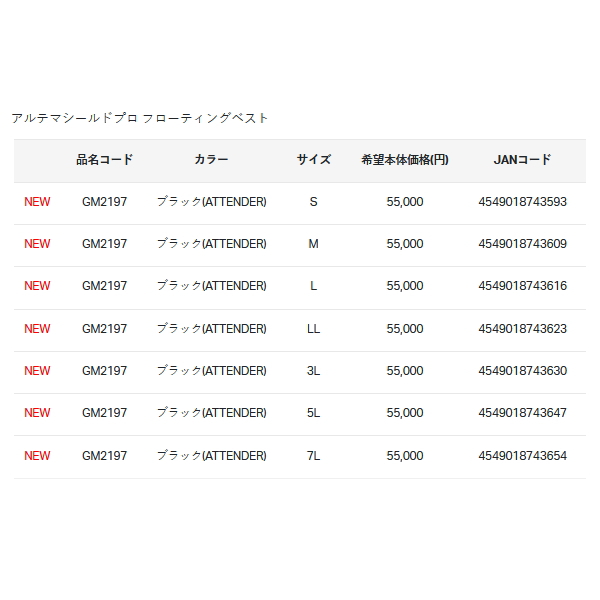600x600 pixels.
Task: Click JAN code 4549018743630
Action: click(x=522, y=371)
